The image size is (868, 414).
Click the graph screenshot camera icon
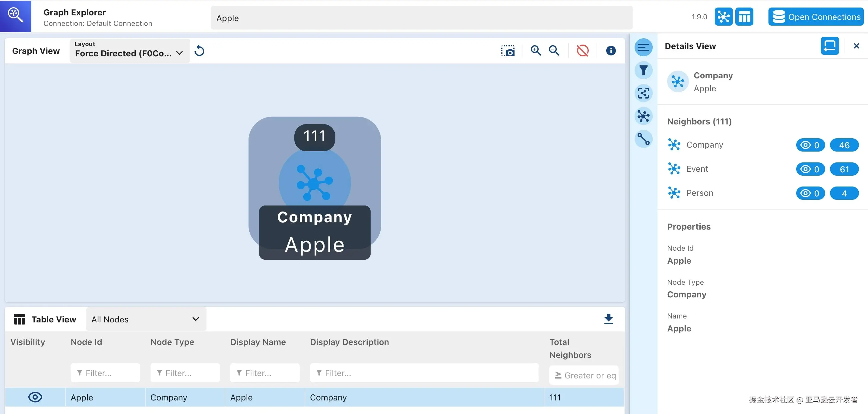[508, 51]
